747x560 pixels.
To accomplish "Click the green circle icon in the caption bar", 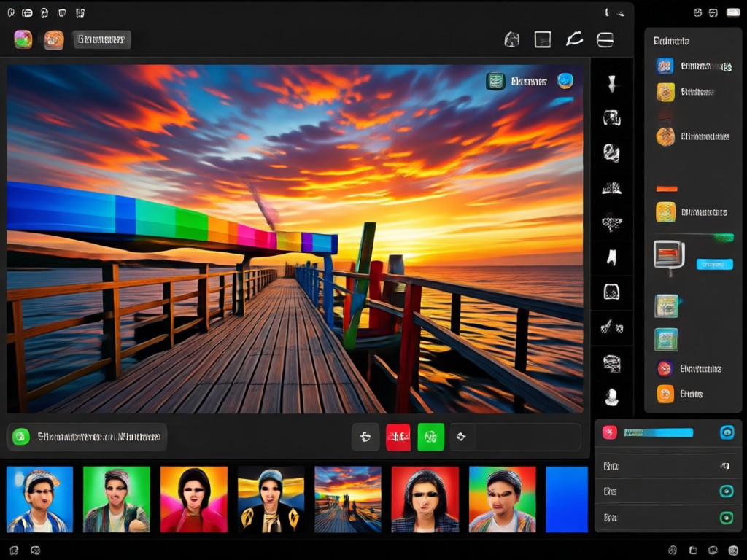I will [x=21, y=437].
